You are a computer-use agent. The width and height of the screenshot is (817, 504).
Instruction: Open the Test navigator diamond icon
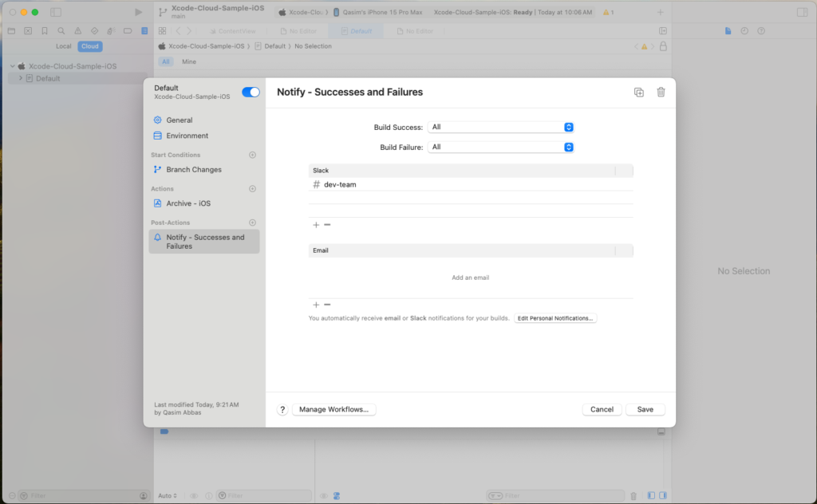pos(94,31)
